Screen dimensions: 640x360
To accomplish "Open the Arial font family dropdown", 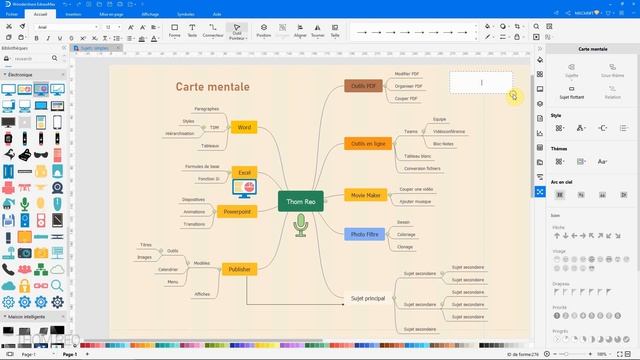I will point(67,27).
